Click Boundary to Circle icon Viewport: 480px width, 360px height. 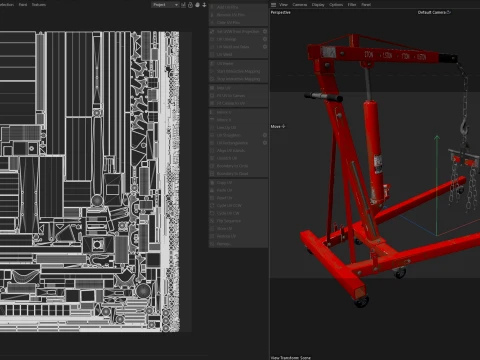coord(212,166)
